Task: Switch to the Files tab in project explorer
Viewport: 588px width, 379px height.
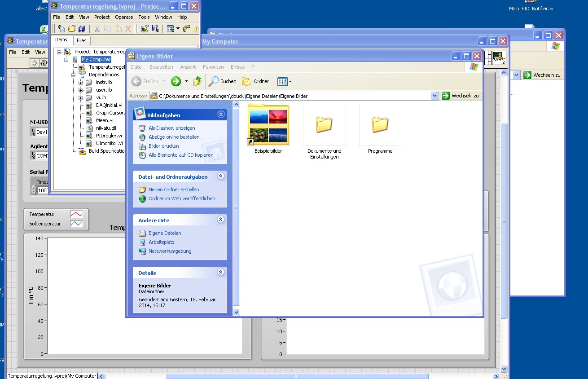Action: pyautogui.click(x=82, y=40)
